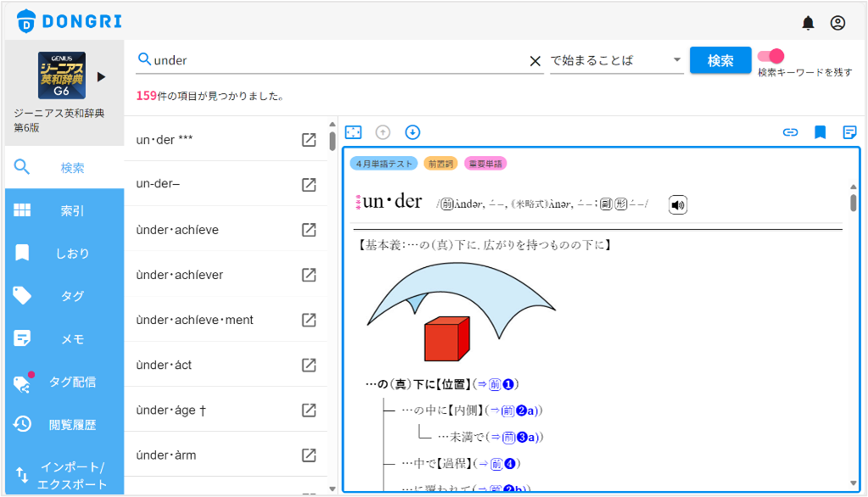Select the 'ùnder·achíeve' result row

[226, 229]
